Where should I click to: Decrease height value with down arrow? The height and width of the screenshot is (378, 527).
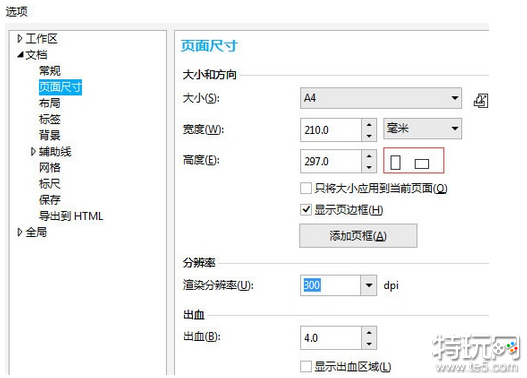pyautogui.click(x=369, y=167)
